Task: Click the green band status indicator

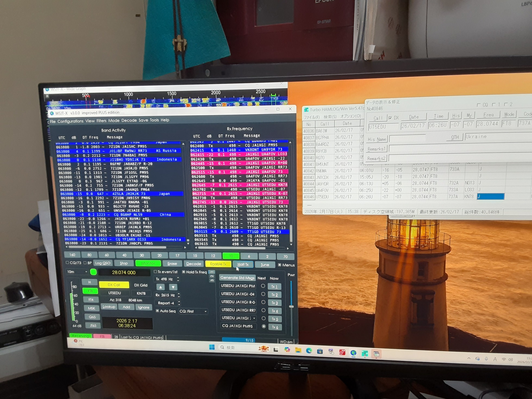Action: point(93,272)
